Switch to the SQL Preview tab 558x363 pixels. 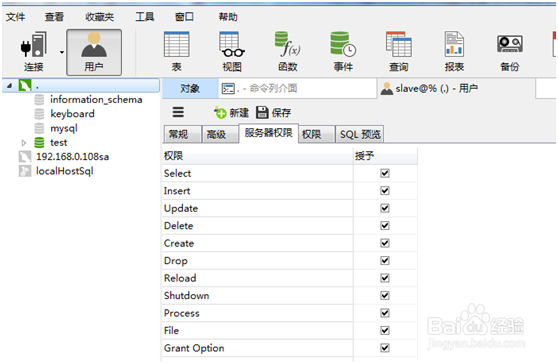(x=360, y=134)
